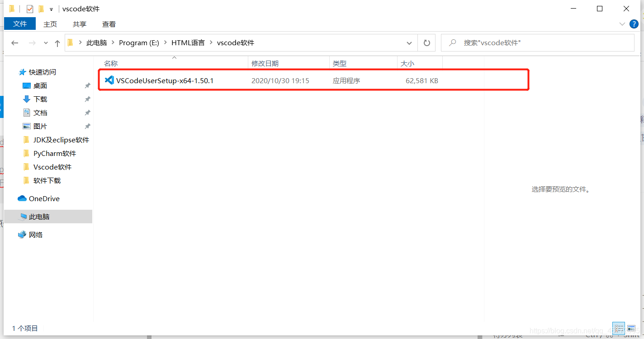The height and width of the screenshot is (339, 644).
Task: Click the 此电脑 breadcrumb segment
Action: pyautogui.click(x=97, y=43)
